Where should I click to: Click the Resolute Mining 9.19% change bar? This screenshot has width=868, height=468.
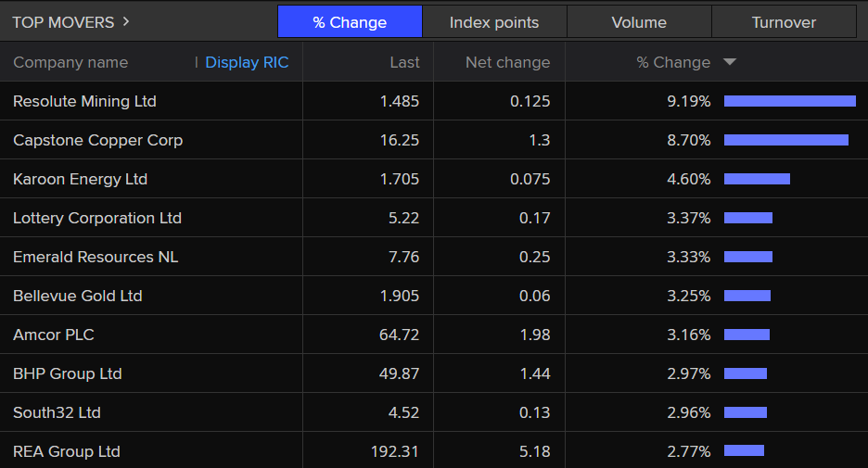[789, 101]
